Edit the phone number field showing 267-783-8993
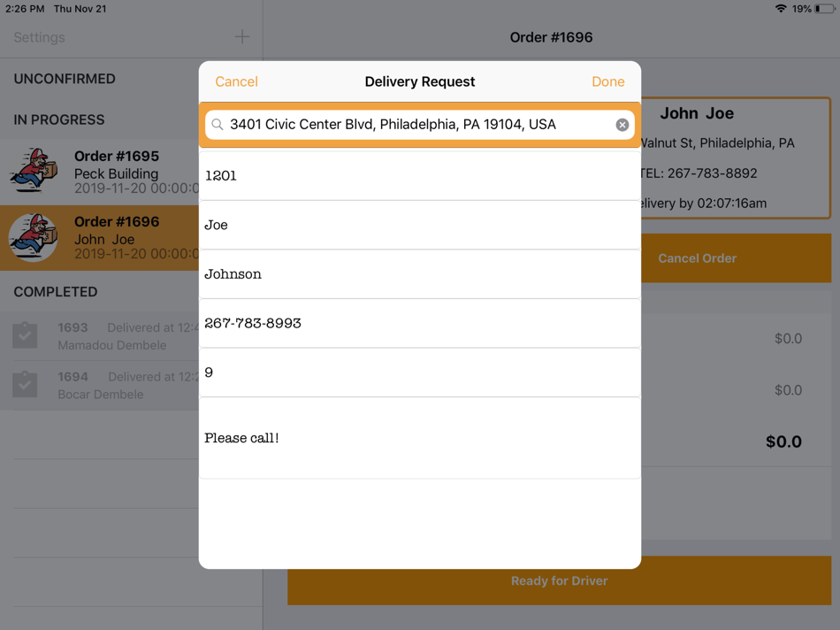 420,323
